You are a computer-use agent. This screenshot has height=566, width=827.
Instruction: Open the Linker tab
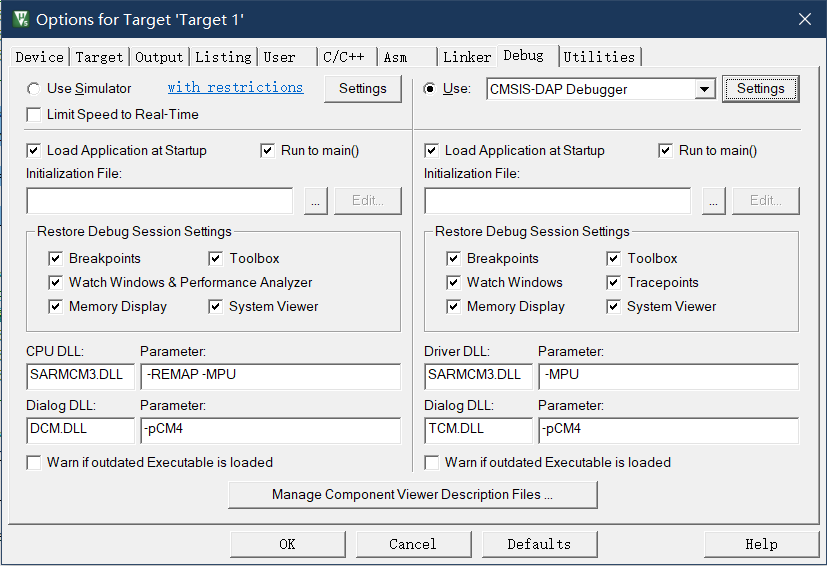466,57
